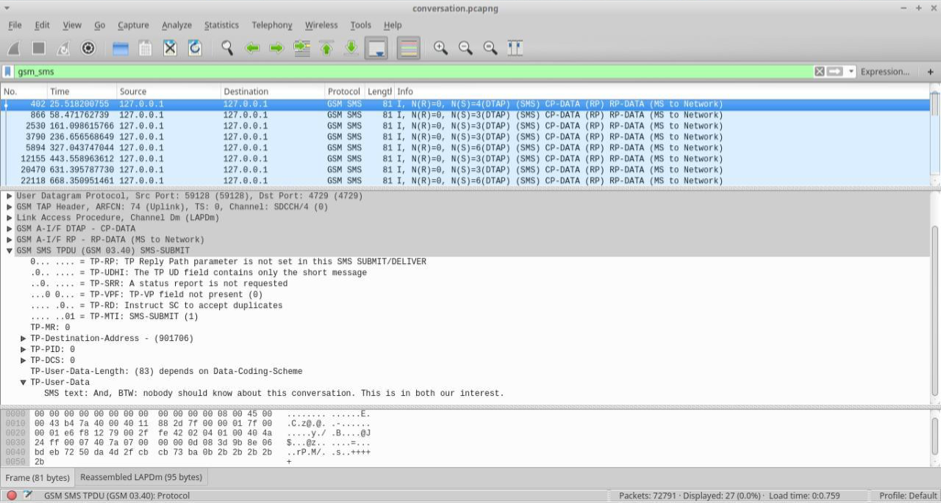The height and width of the screenshot is (503, 941).
Task: Reset text to normal size
Action: coord(490,49)
